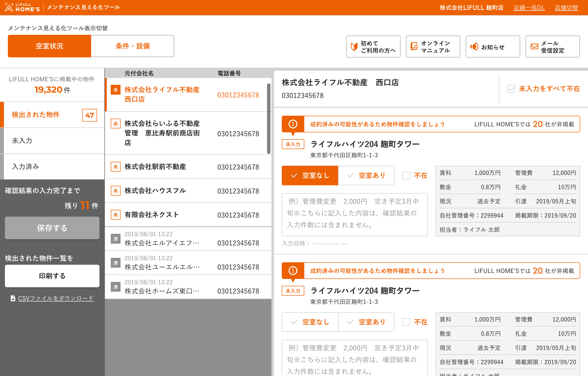Switch to the 条件・設備 tab
This screenshot has width=588, height=376.
pyautogui.click(x=133, y=46)
